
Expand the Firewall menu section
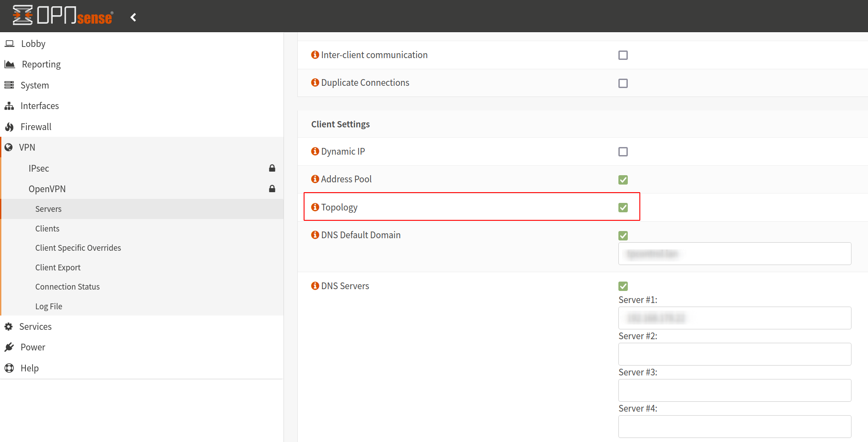[36, 127]
